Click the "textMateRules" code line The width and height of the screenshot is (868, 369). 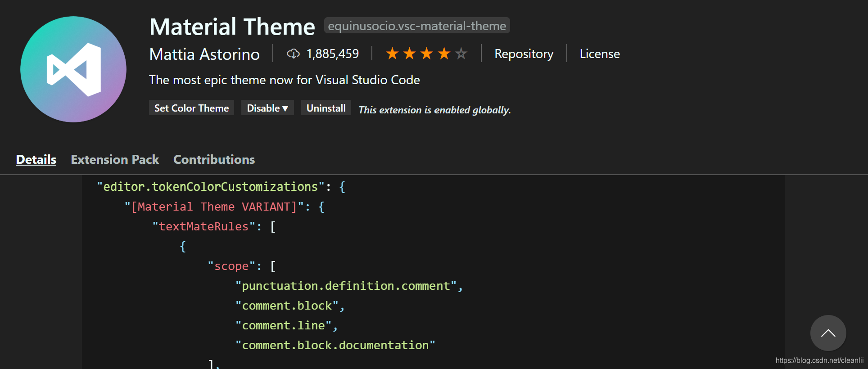214,226
